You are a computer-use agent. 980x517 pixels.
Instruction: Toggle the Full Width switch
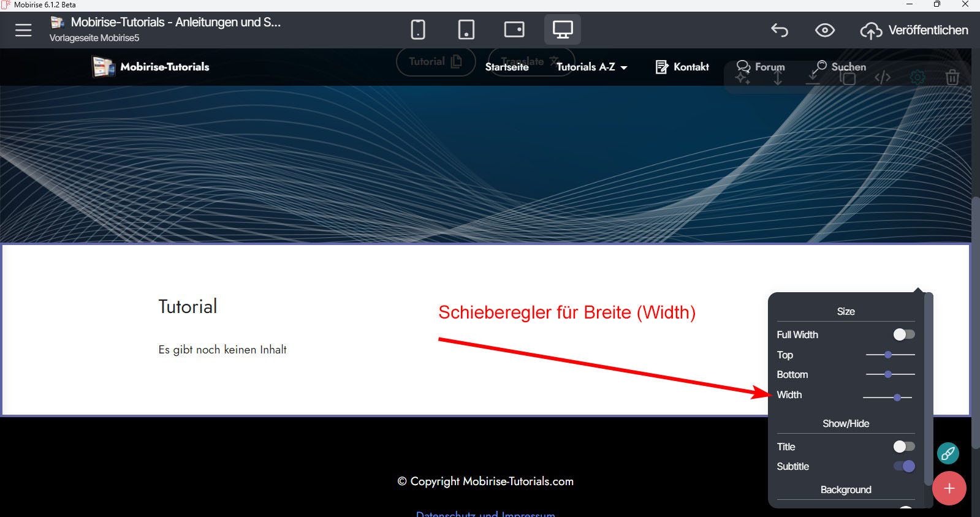click(904, 334)
